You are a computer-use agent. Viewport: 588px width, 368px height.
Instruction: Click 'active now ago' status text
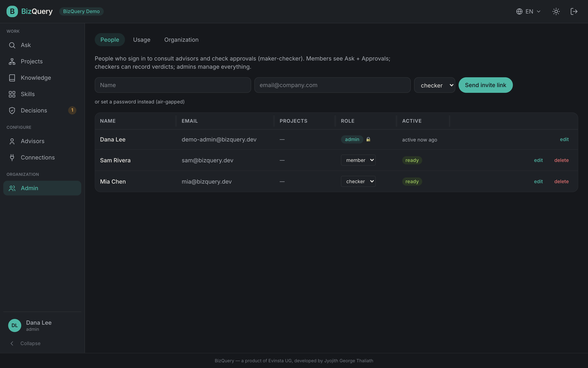point(419,140)
